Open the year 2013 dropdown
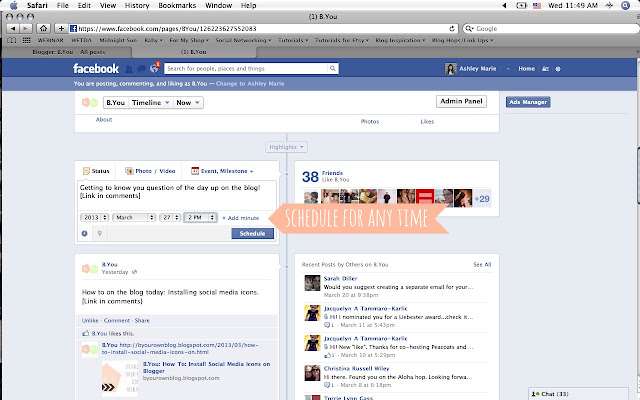The height and width of the screenshot is (400, 640). pos(94,218)
